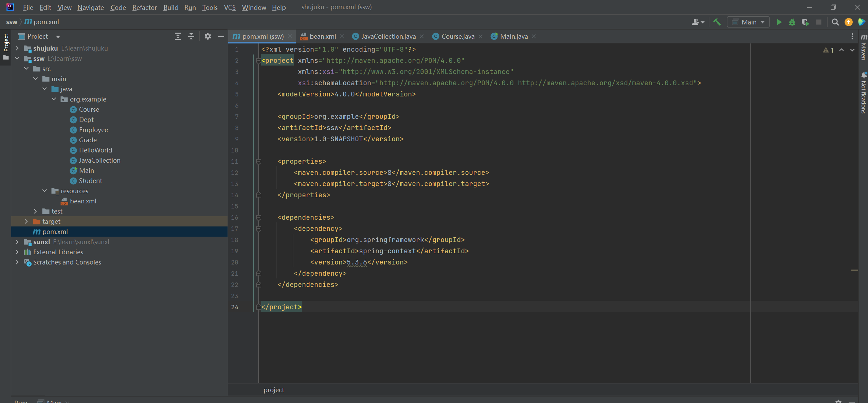Click Collapse All icon in Project panel
Image resolution: width=868 pixels, height=403 pixels.
(191, 36)
